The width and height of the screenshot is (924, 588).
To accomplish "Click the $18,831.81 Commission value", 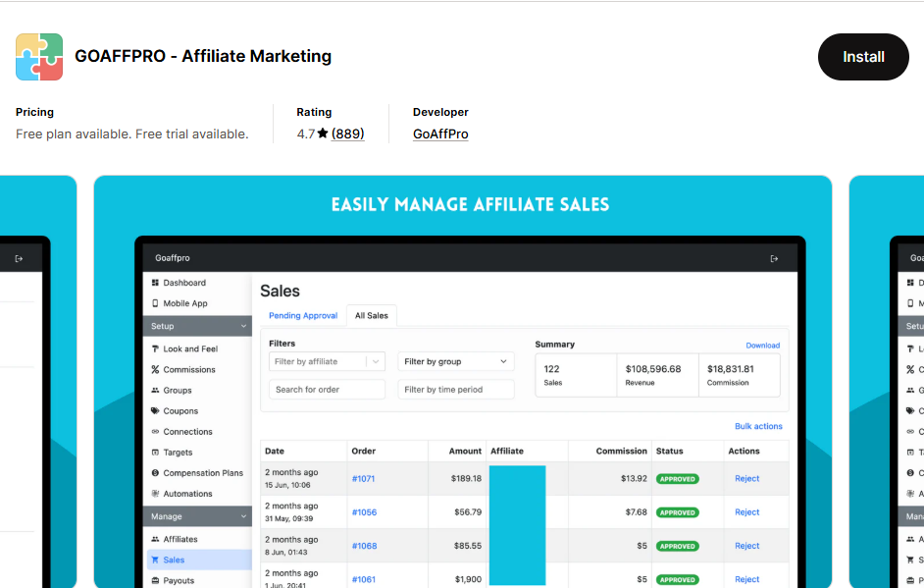I will (x=730, y=369).
